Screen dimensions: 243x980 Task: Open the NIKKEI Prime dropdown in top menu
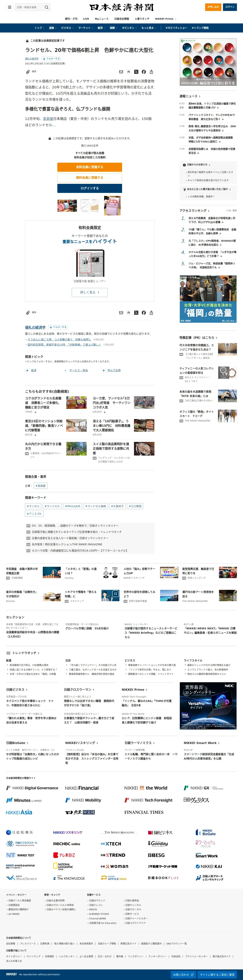(x=166, y=19)
